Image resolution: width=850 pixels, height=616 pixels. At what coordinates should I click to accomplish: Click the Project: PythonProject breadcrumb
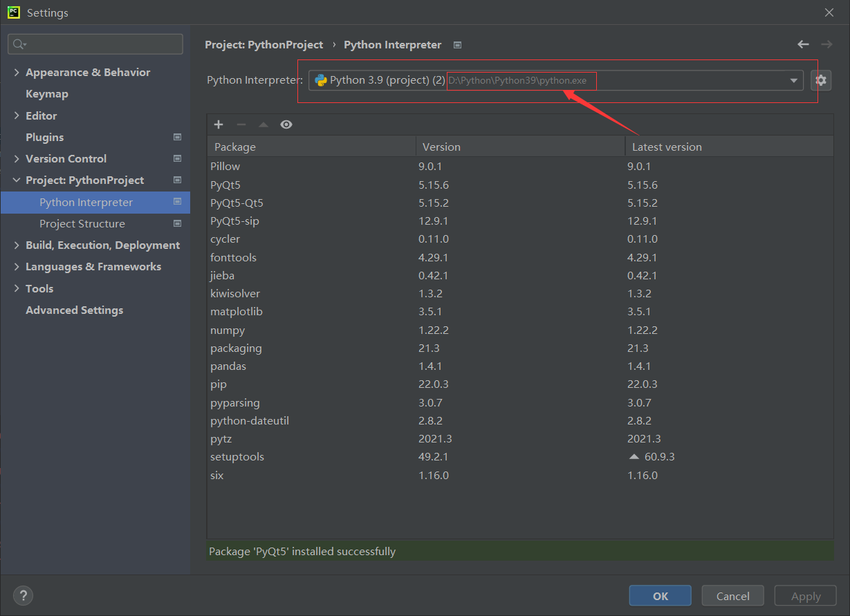(x=264, y=45)
